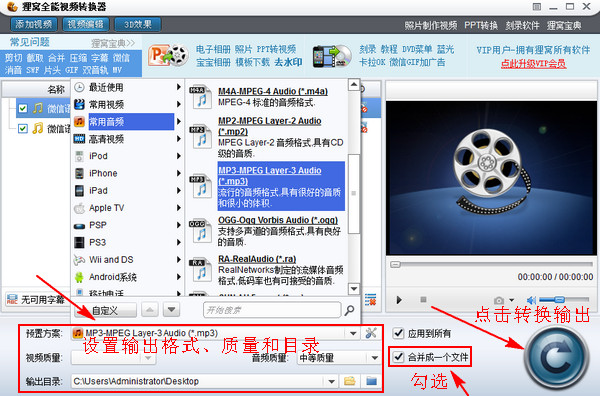Open output directory blue folder icon

coord(371,381)
